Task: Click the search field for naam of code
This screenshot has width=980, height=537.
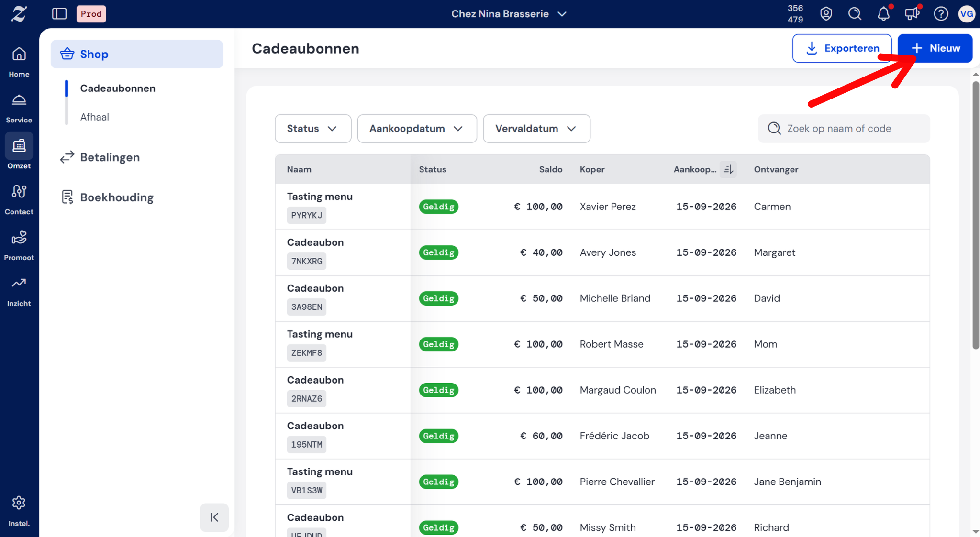Action: 844,129
